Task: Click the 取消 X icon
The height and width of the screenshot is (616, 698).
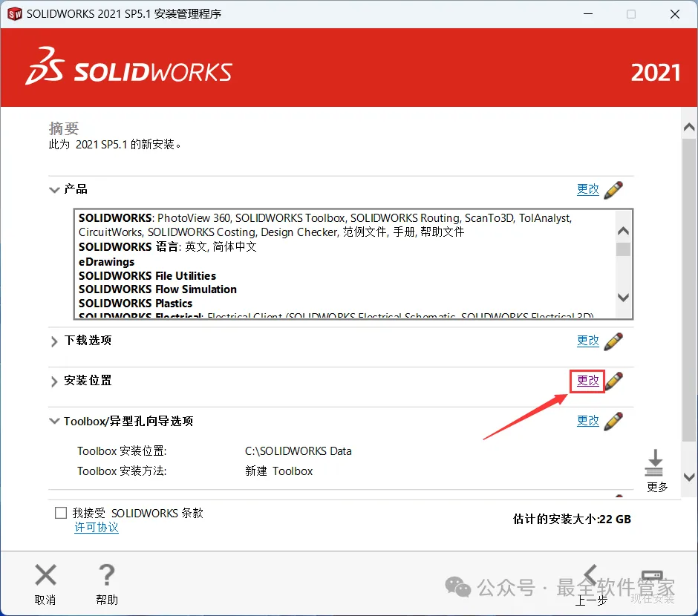Action: pyautogui.click(x=46, y=574)
